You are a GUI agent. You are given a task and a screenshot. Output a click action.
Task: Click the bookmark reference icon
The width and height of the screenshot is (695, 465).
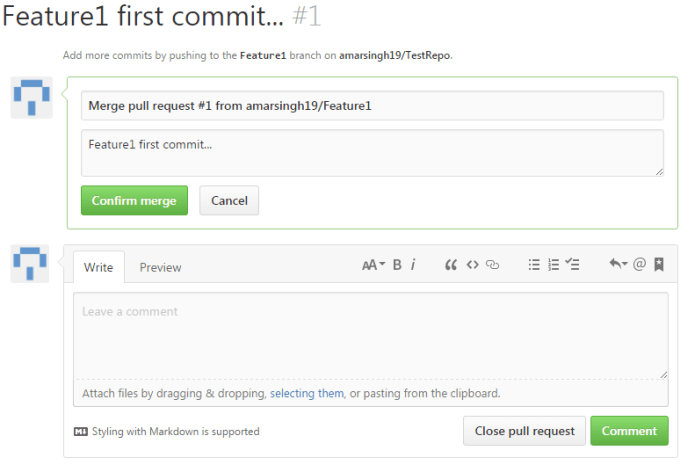[x=659, y=265]
